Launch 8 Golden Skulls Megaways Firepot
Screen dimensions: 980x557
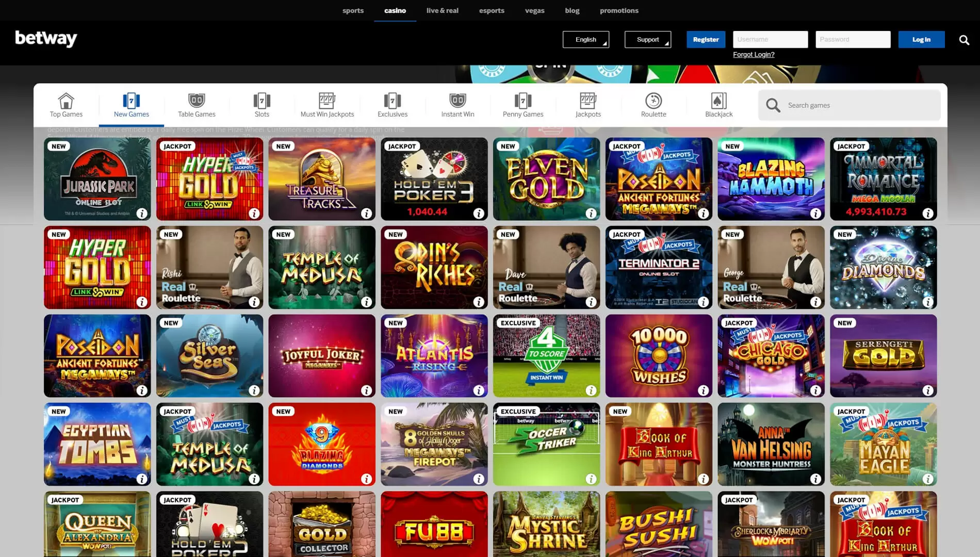[434, 444]
